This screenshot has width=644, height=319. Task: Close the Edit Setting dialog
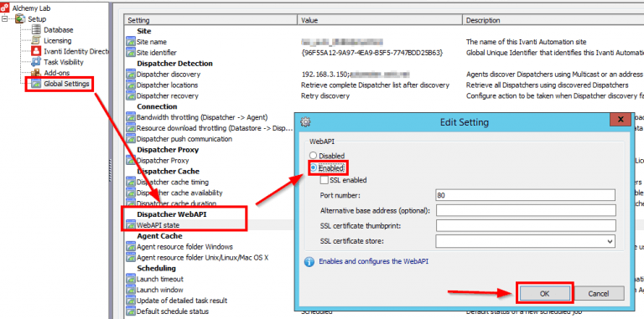tap(621, 120)
